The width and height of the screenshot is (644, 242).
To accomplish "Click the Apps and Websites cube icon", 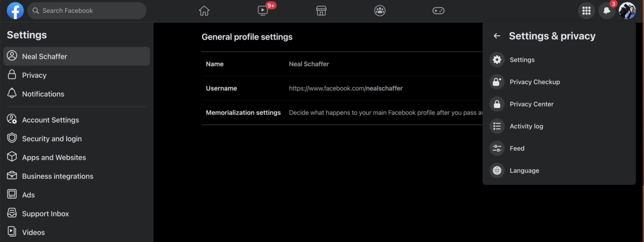I will [12, 157].
